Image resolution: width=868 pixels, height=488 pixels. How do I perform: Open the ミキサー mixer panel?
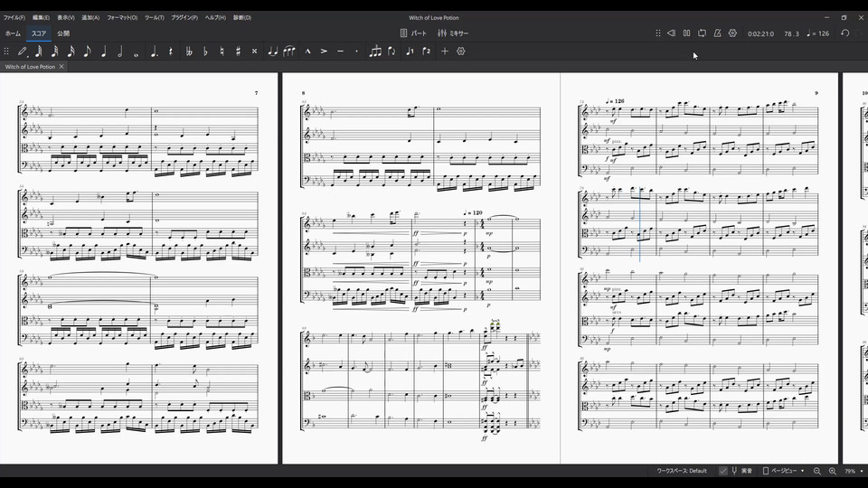453,33
